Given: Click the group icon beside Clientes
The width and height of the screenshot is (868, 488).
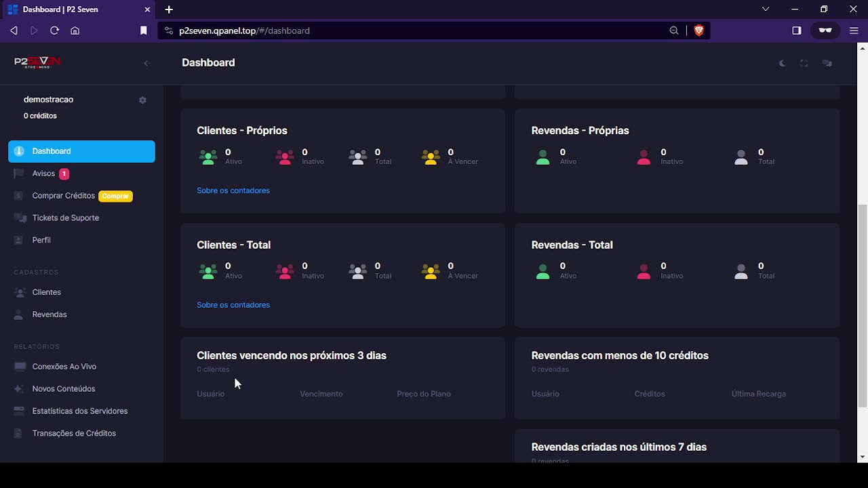Looking at the screenshot, I should [19, 292].
